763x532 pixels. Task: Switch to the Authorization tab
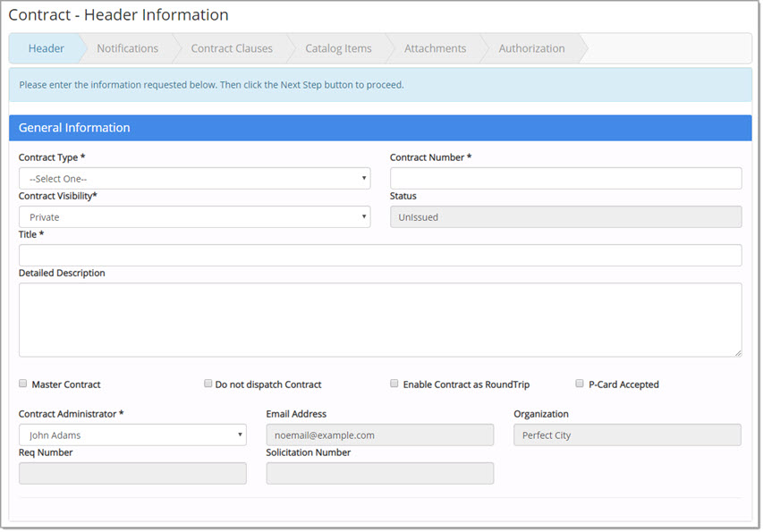(x=531, y=49)
